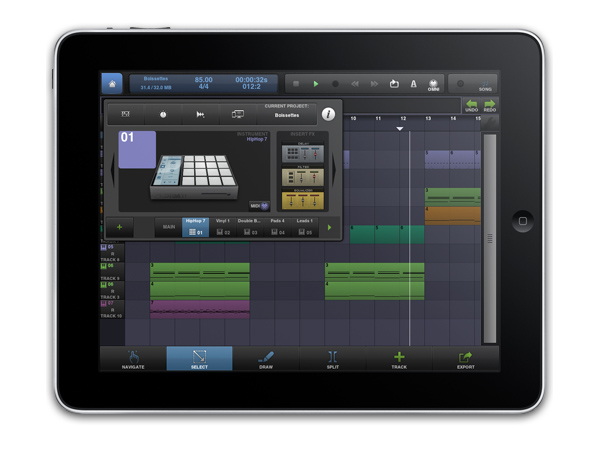This screenshot has height=450, width=600.
Task: Select the Double B... 03 tab
Action: coord(249,227)
